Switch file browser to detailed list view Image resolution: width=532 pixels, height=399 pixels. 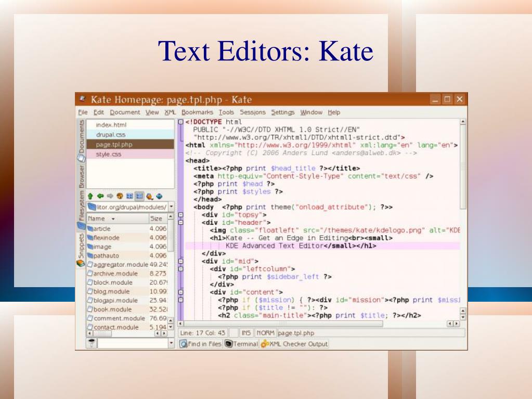click(x=139, y=196)
